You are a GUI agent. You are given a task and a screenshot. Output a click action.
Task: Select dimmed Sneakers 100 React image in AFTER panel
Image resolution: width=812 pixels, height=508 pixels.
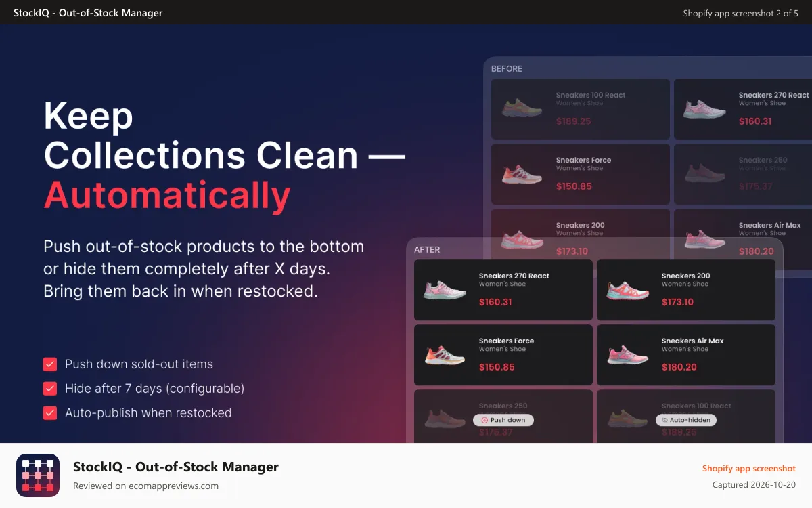(627, 418)
